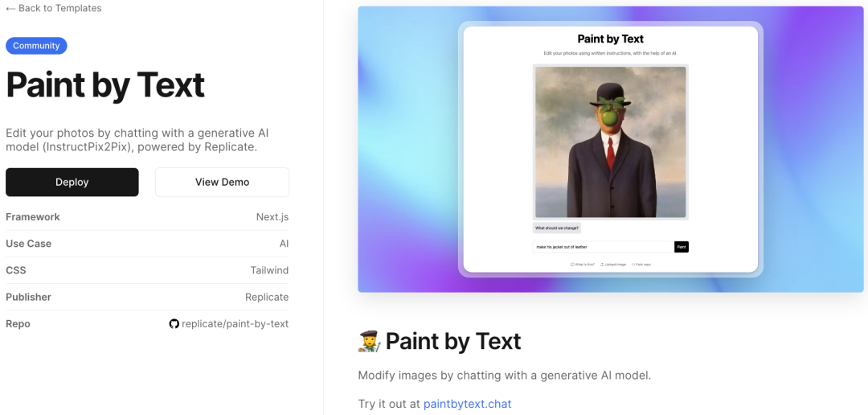Click the template preview screenshot
Screen dimensions: 868x415
pyautogui.click(x=611, y=149)
